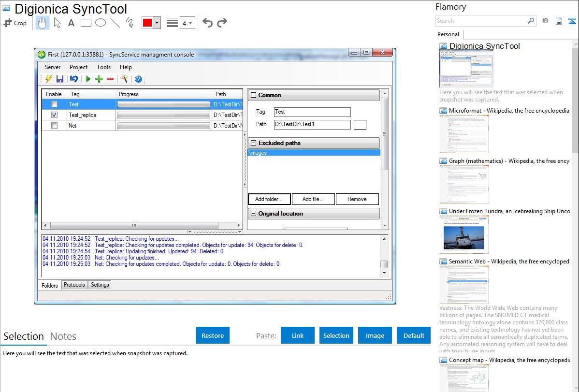Open the Server menu
The height and width of the screenshot is (392, 579).
(x=52, y=67)
